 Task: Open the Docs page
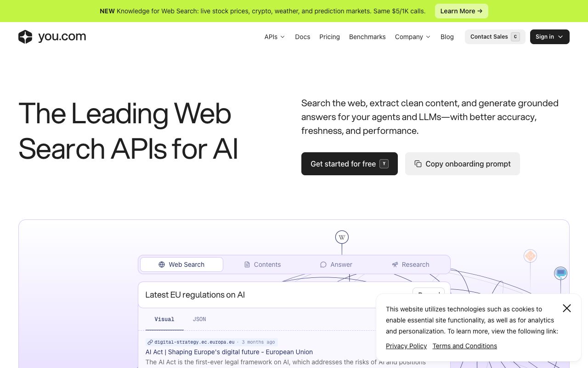(x=302, y=37)
